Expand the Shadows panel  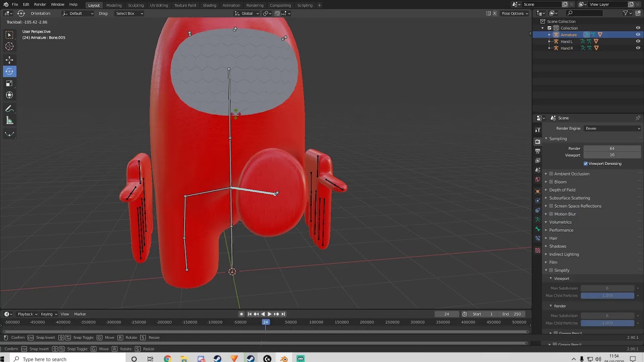[x=557, y=246]
